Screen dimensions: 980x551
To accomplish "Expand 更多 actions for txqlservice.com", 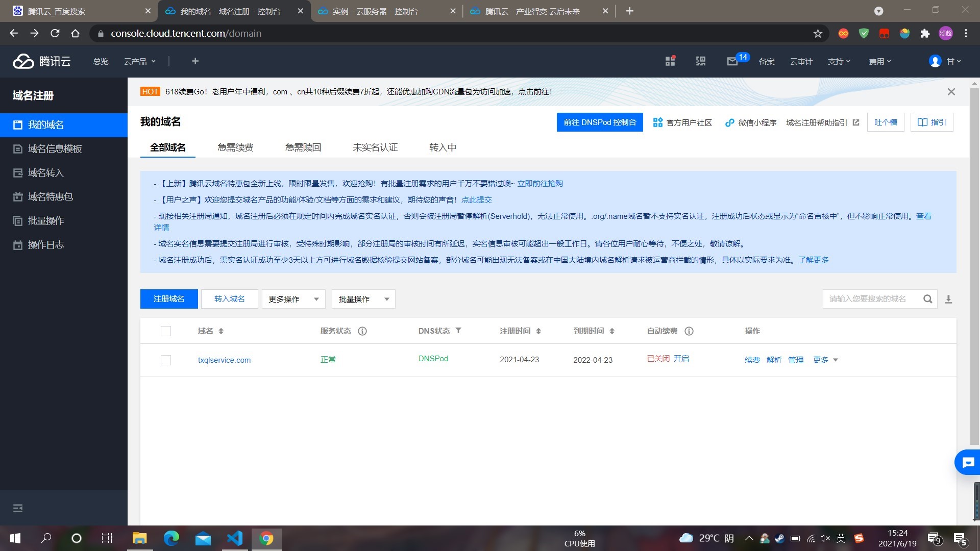I will [825, 360].
